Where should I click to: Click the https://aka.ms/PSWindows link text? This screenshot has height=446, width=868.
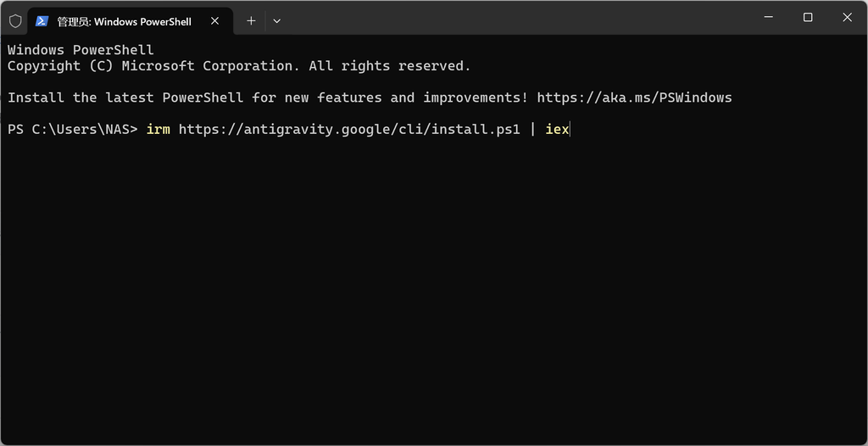634,98
